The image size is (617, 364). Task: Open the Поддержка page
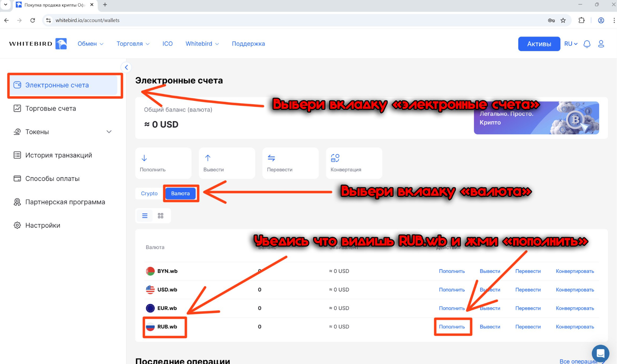coord(248,44)
